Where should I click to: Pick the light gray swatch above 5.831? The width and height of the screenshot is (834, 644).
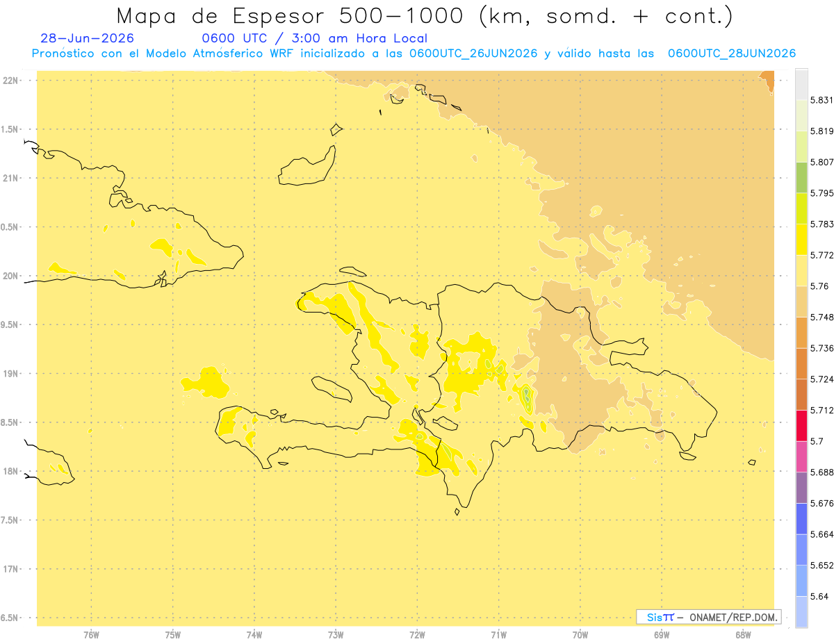(x=801, y=84)
